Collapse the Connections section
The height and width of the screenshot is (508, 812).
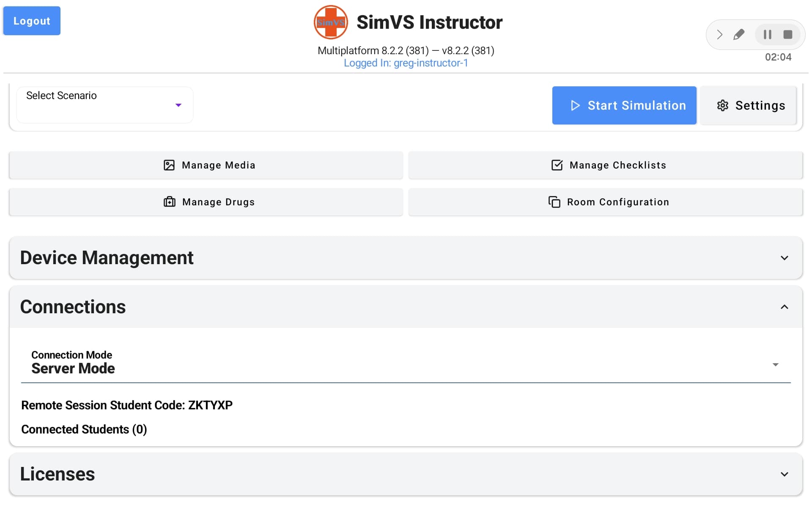click(x=785, y=306)
